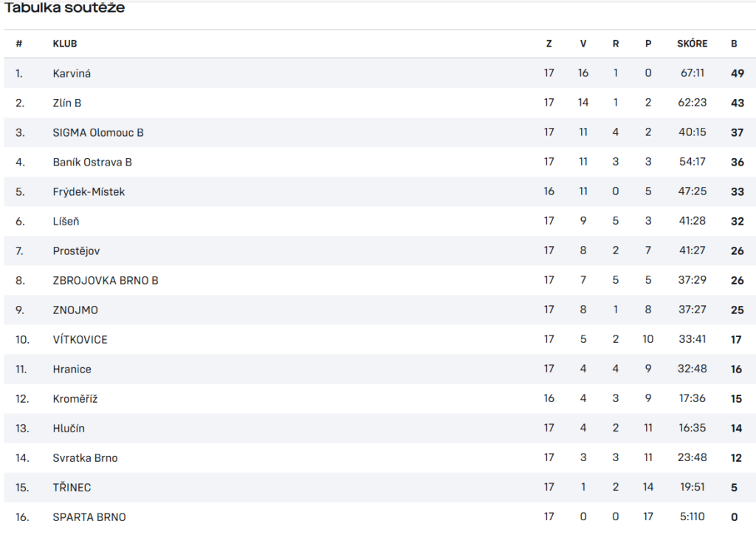Screen dimensions: 756x535
Task: Select Frýdek-Místek club name
Action: tap(89, 191)
